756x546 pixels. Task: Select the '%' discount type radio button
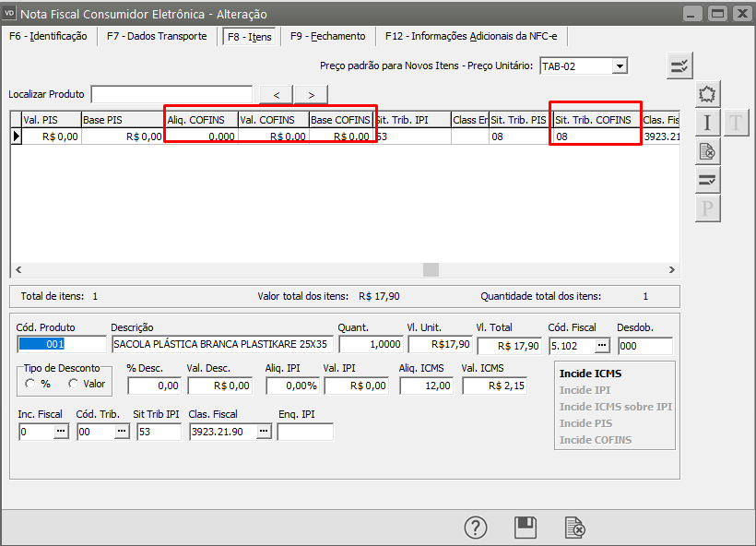31,384
